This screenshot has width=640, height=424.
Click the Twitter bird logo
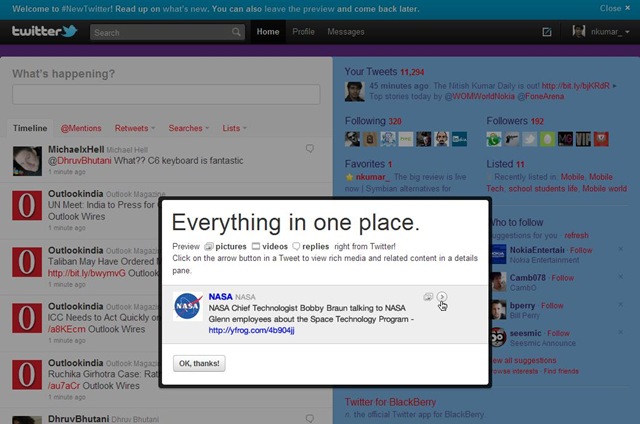pyautogui.click(x=44, y=32)
